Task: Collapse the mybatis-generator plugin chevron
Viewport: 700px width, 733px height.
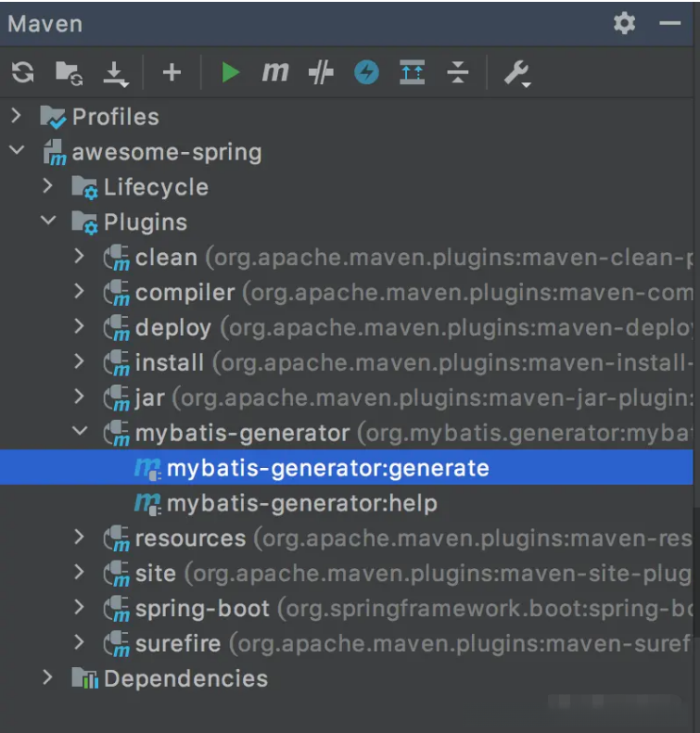Action: point(81,431)
